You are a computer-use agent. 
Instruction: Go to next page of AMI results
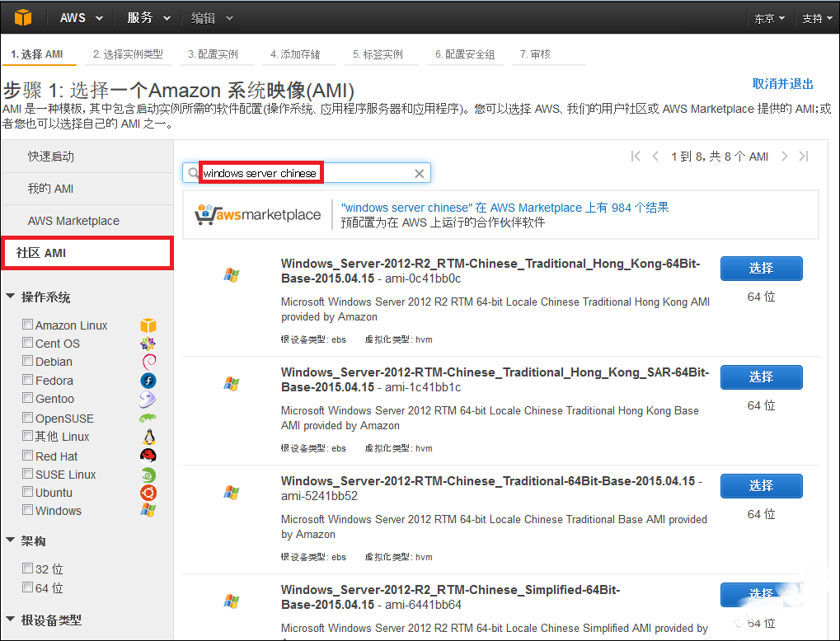tap(785, 157)
